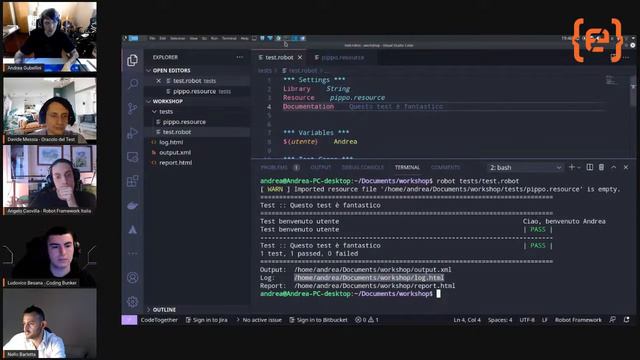The height and width of the screenshot is (360, 640).
Task: Open the Terminal menu in the menu bar
Action: pos(229,38)
